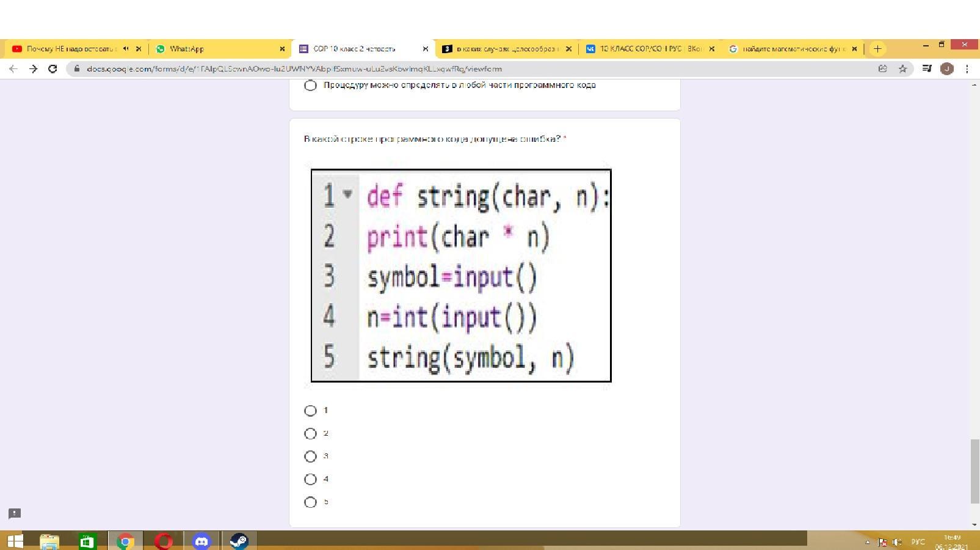This screenshot has height=550, width=980.
Task: Expand hidden system tray icons arrow
Action: (x=867, y=542)
